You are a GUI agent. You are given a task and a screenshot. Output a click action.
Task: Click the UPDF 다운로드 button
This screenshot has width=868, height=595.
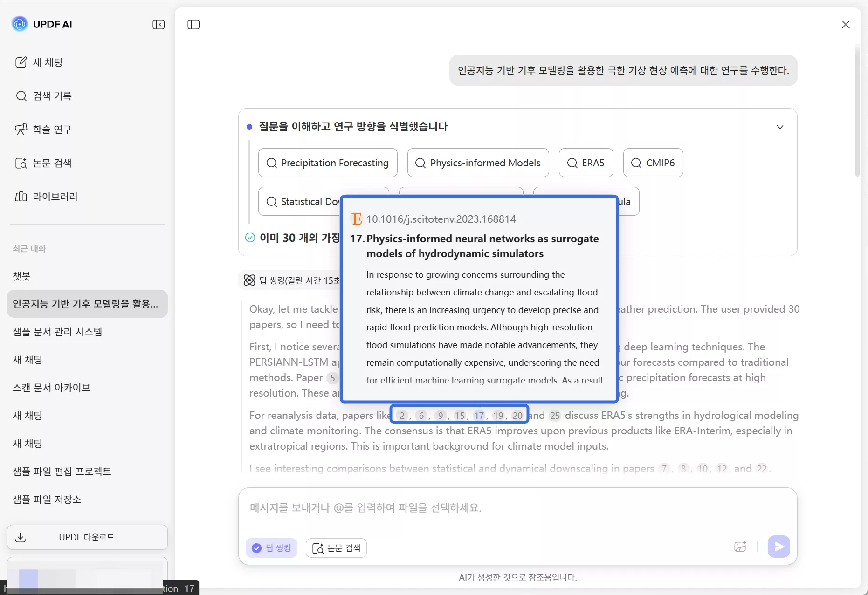pyautogui.click(x=87, y=537)
